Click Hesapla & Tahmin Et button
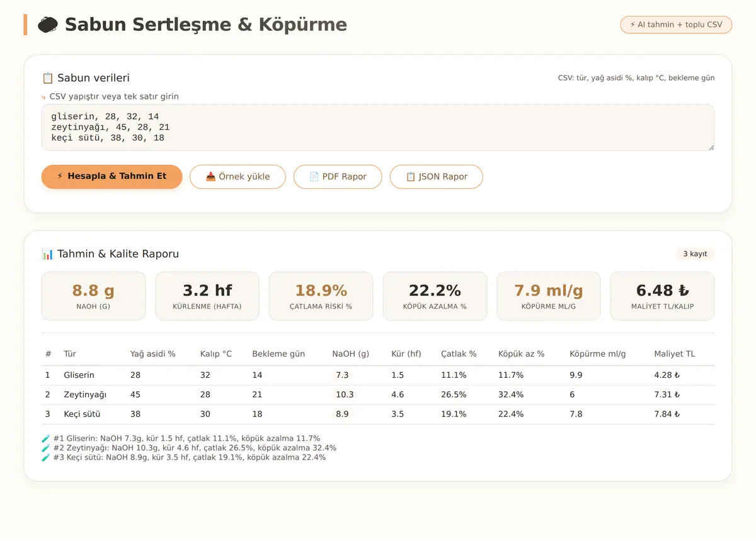This screenshot has height=539, width=756. [x=112, y=176]
